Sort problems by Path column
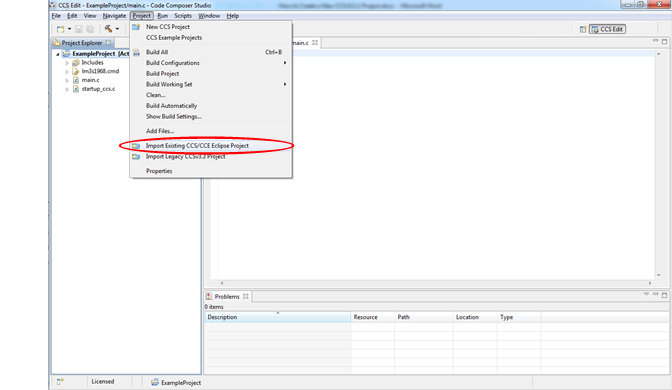This screenshot has width=672, height=390. tap(424, 317)
